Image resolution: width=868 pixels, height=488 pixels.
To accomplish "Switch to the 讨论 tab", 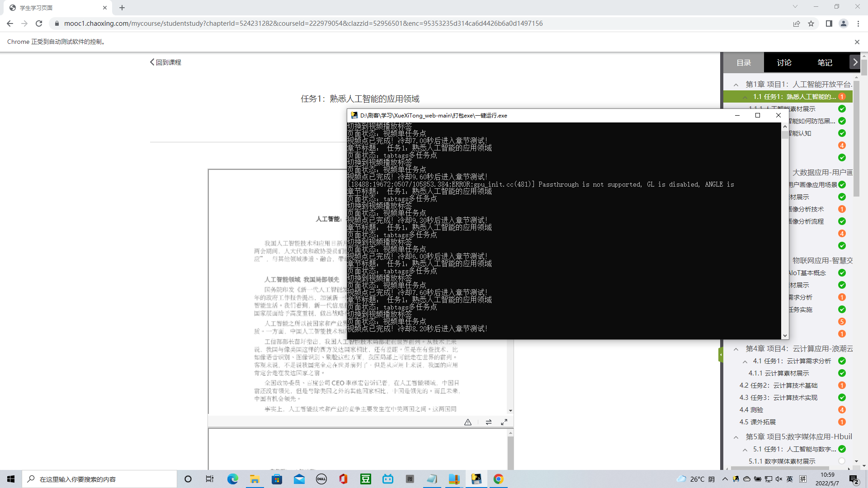I will click(783, 62).
